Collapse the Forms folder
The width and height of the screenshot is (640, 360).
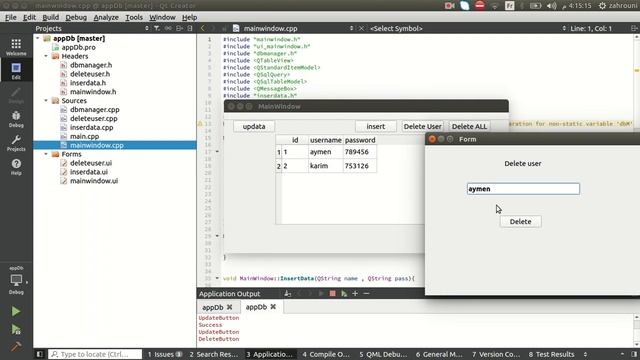pos(46,154)
